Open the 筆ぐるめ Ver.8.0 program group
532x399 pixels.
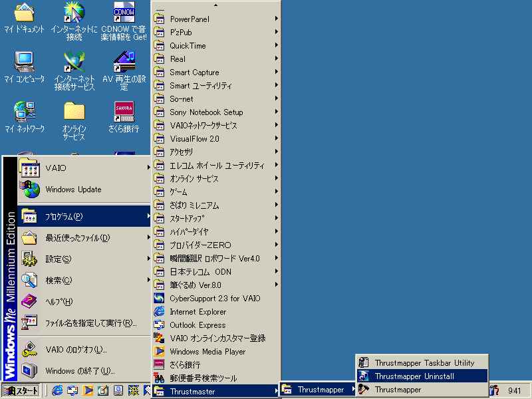(215, 285)
